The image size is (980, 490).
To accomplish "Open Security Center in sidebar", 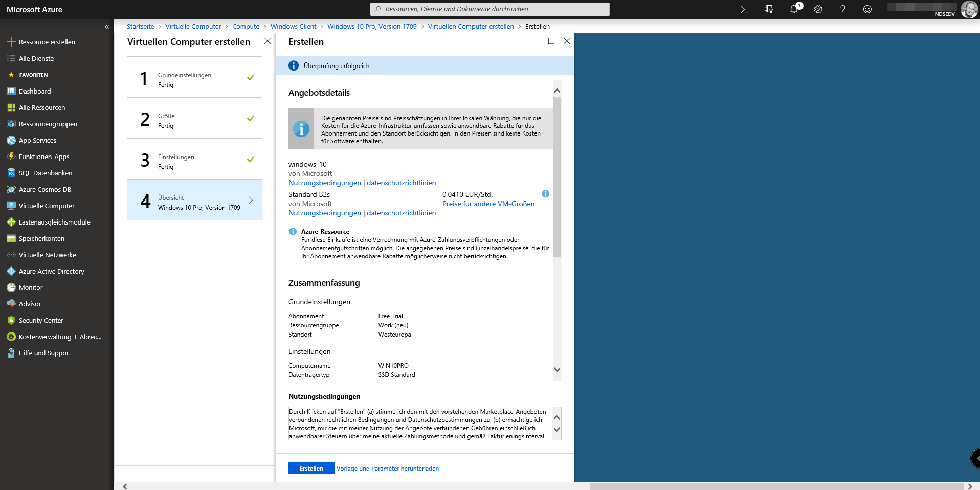I will 41,320.
